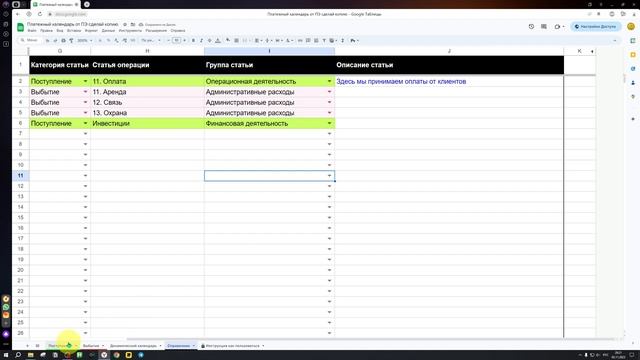Select the cell '11. Аренда'
The image size is (640, 360).
(x=147, y=92)
